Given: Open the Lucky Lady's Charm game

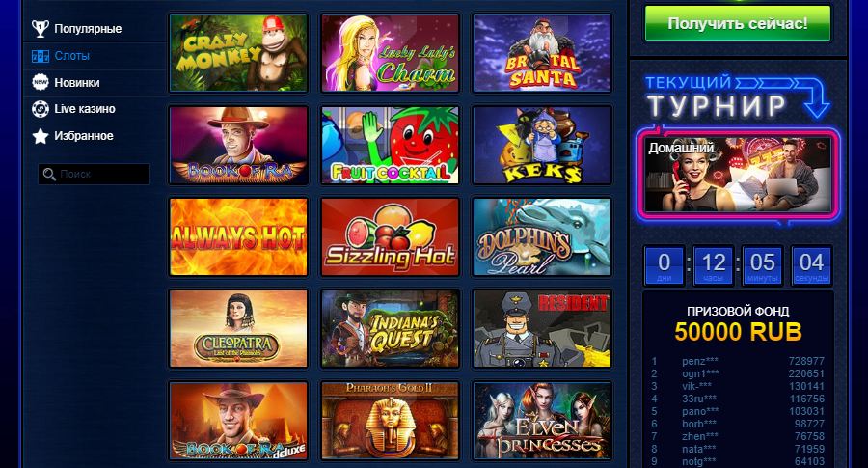Looking at the screenshot, I should click(x=391, y=53).
